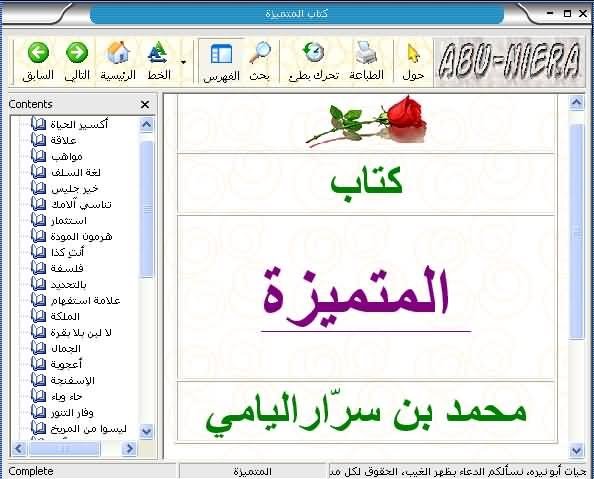Click the contents horizontal scroll right arrow

[130, 449]
